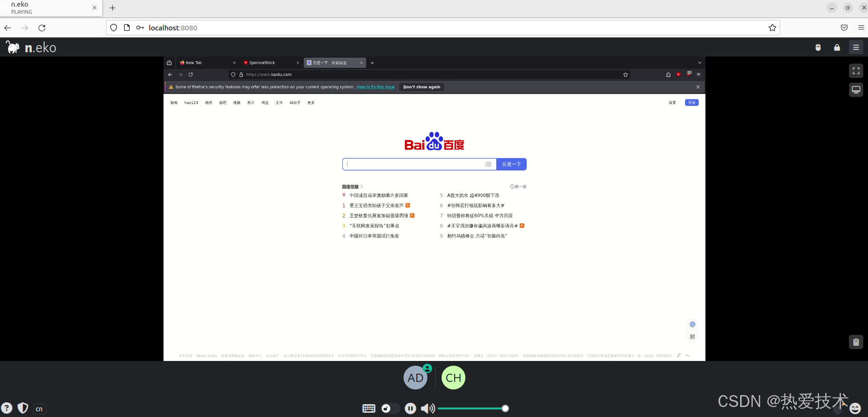
Task: Click the SponsorBlock extension toolbar icon
Action: click(x=678, y=75)
